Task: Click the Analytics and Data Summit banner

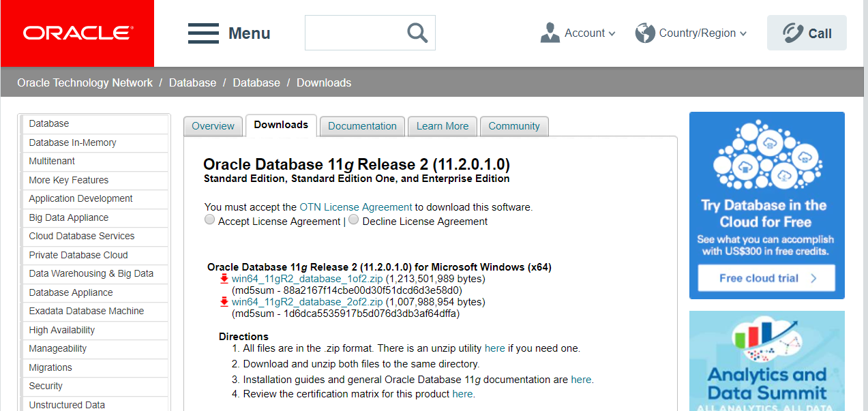Action: tap(767, 361)
